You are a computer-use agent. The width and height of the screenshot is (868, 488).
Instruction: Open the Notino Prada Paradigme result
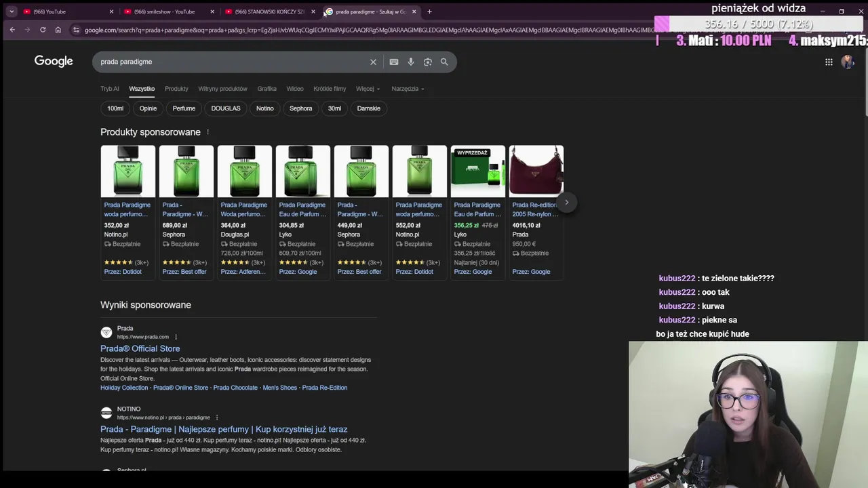coord(224,429)
